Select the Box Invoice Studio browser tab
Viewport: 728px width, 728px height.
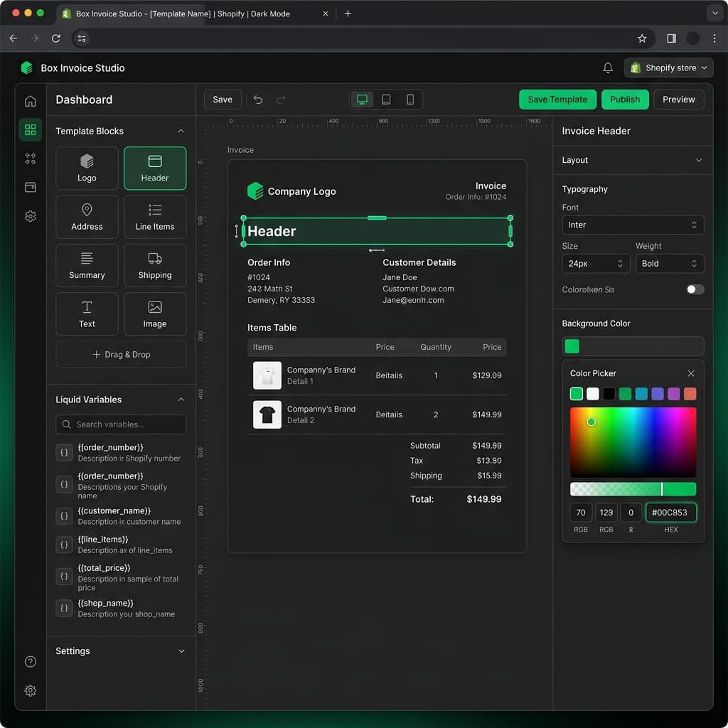[x=196, y=14]
